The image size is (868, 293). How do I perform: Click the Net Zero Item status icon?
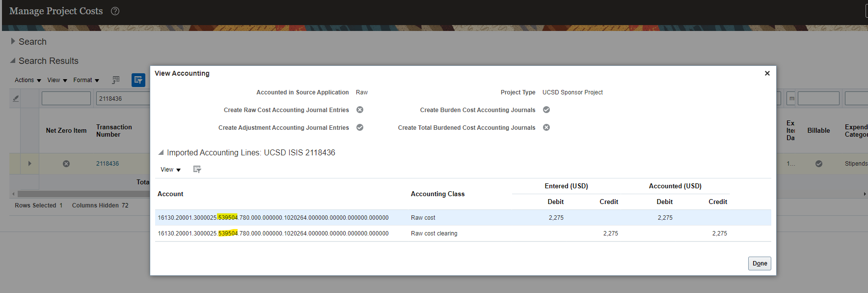66,164
